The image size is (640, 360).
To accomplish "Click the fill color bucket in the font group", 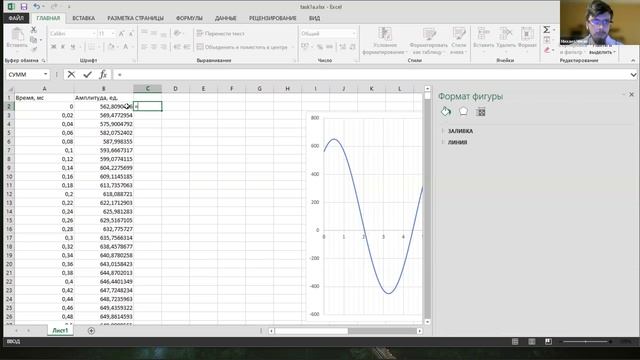I will (111, 47).
